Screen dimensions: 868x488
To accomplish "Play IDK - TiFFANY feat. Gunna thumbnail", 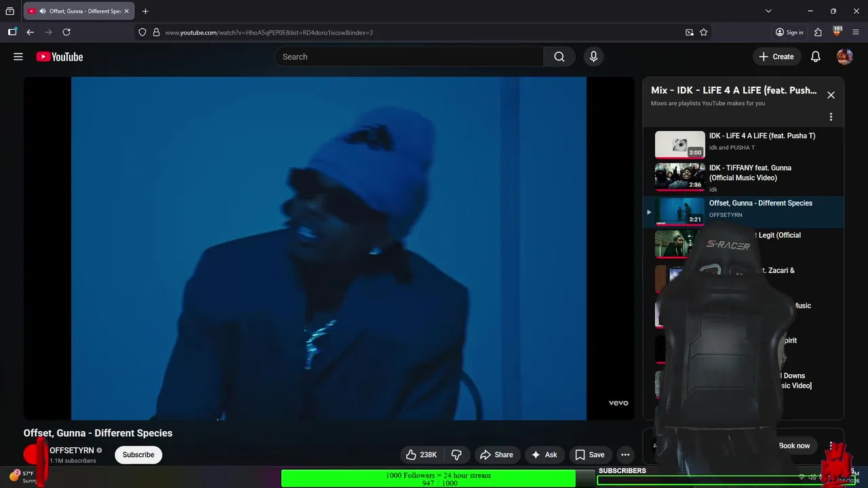I will tap(679, 177).
